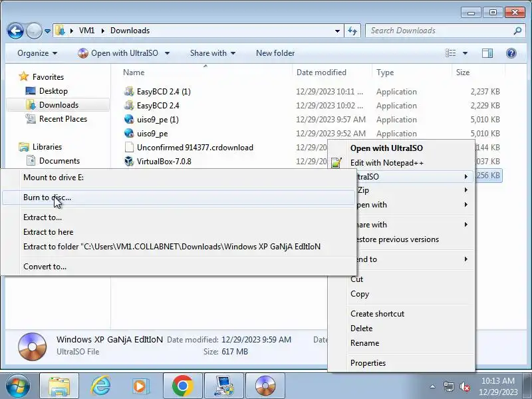The height and width of the screenshot is (399, 532).
Task: Open Windows Media Player from the taskbar
Action: click(x=140, y=386)
